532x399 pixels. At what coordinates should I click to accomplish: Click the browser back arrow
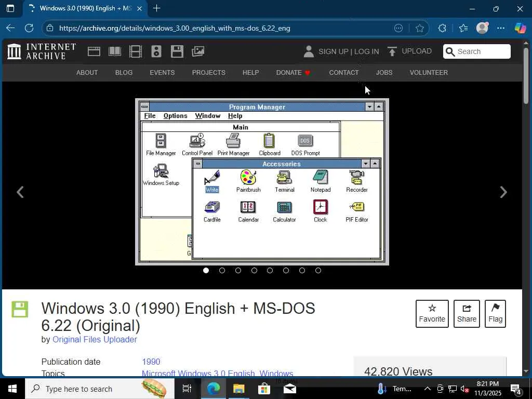click(10, 28)
